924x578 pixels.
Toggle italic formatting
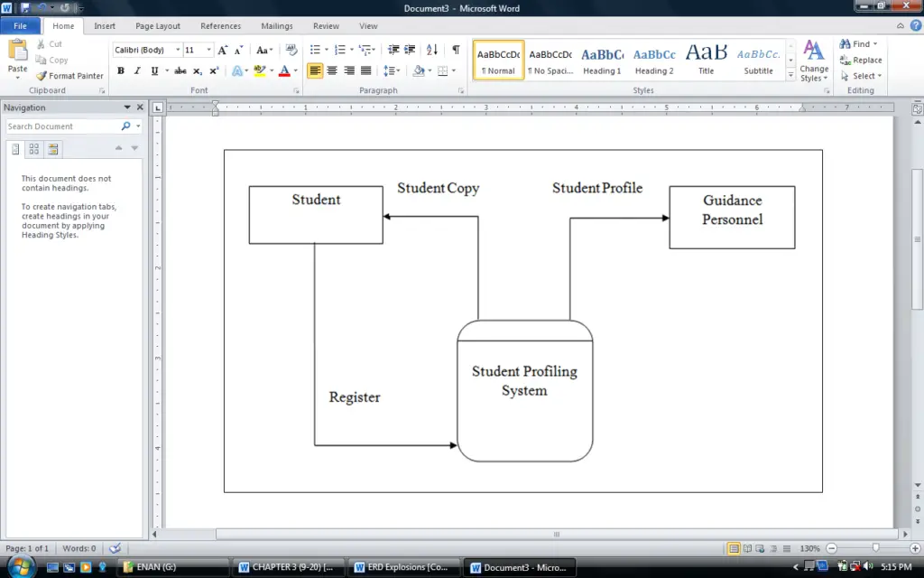(135, 70)
